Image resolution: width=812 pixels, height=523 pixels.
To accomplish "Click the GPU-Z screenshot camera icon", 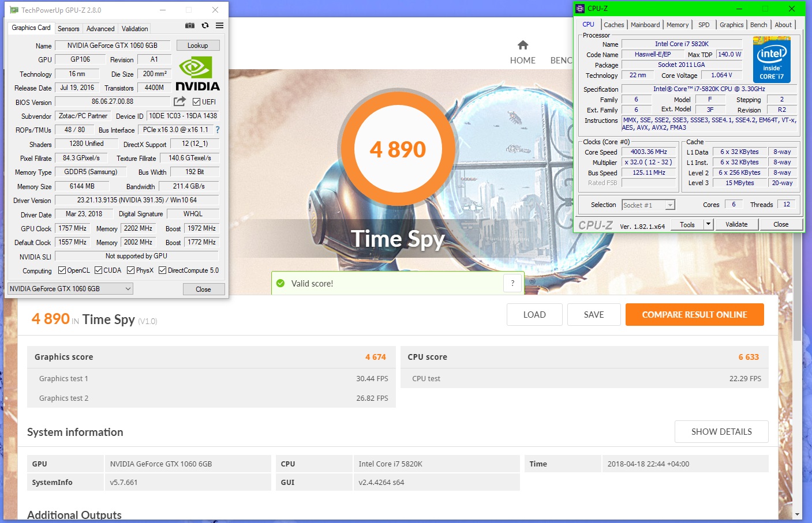I will (189, 25).
